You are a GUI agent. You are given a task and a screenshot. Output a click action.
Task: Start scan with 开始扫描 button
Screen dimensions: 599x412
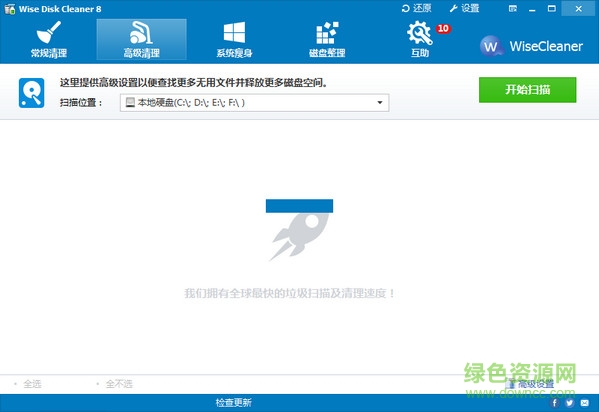528,90
